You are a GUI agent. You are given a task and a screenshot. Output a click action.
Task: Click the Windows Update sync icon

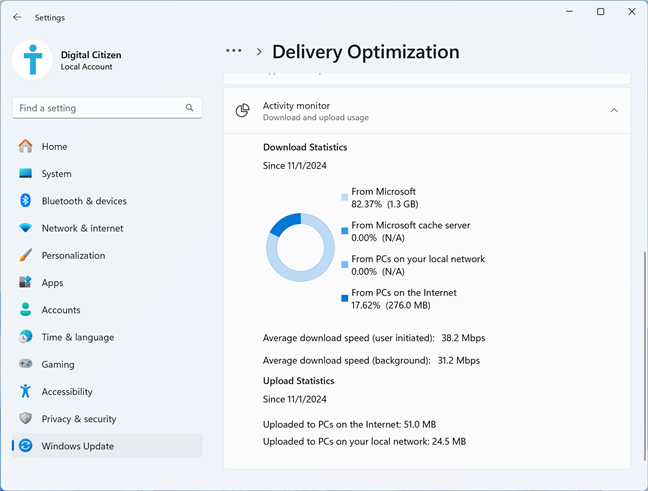click(25, 446)
